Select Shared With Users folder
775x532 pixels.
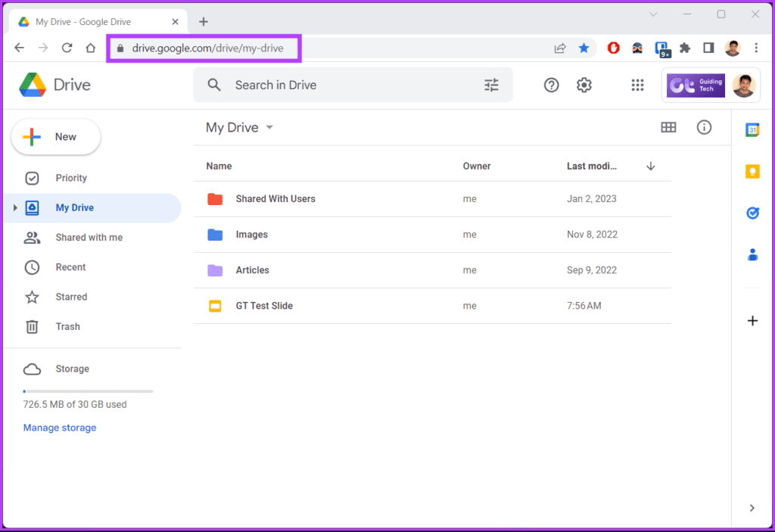pyautogui.click(x=432, y=199)
